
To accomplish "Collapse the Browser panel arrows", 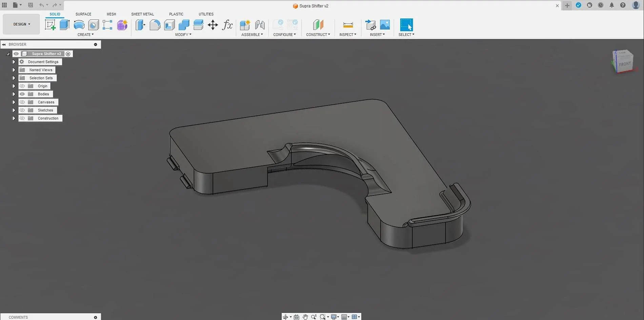I will [x=4, y=44].
